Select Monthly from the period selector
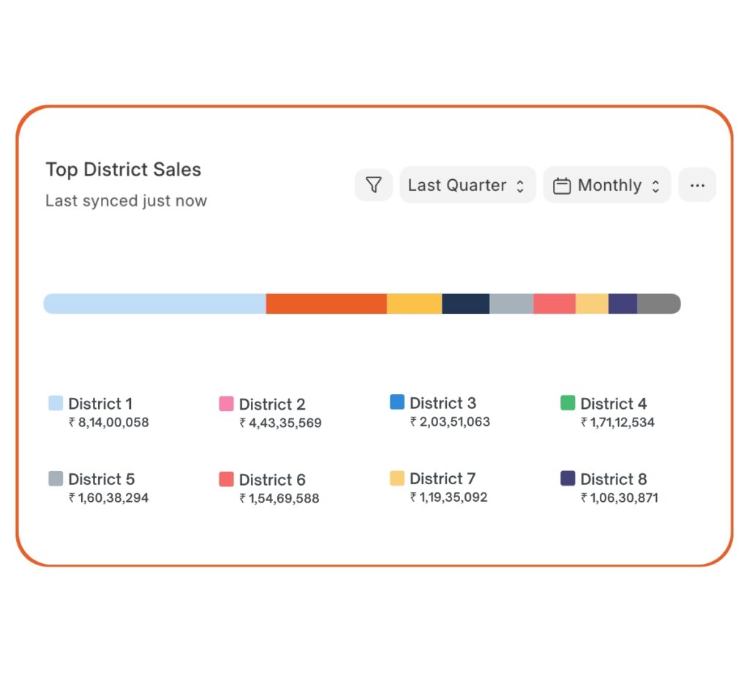The width and height of the screenshot is (749, 700). click(607, 185)
